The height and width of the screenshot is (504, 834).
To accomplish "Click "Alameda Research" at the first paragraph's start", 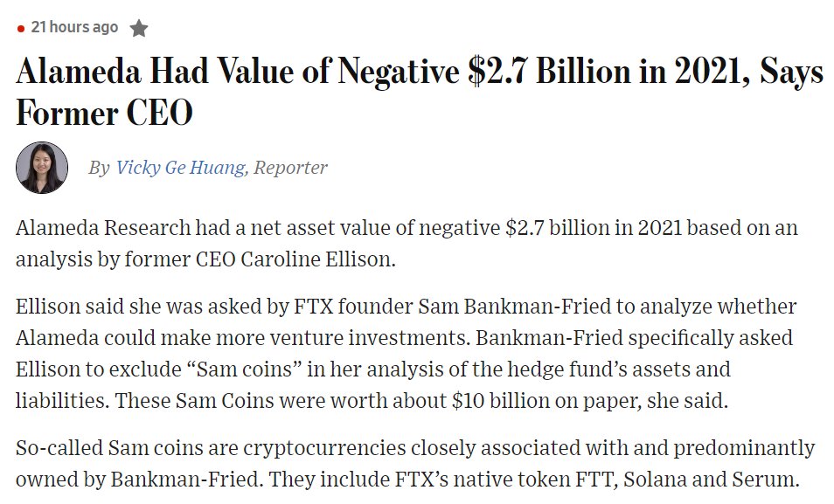I will click(103, 228).
